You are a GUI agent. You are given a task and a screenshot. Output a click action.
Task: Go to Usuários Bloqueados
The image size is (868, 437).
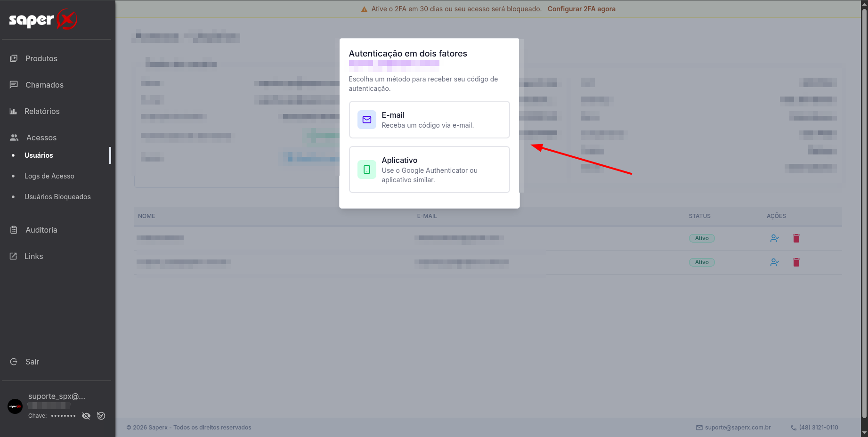pos(57,197)
